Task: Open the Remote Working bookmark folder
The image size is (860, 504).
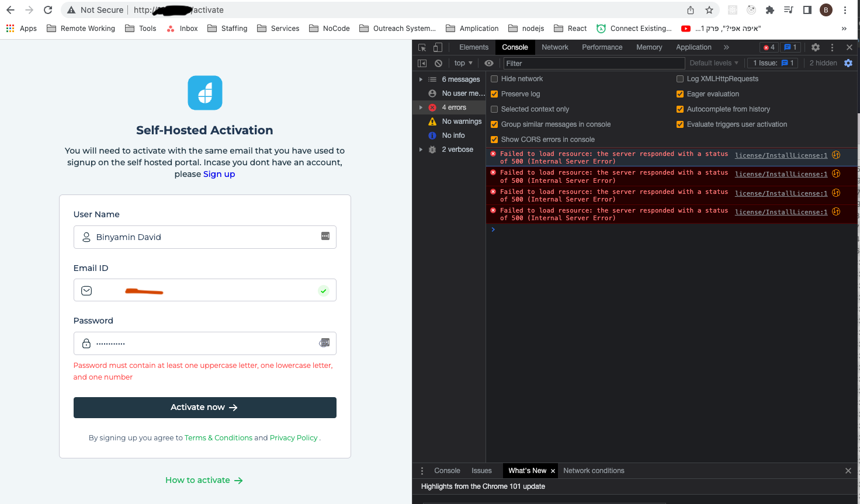Action: click(81, 29)
